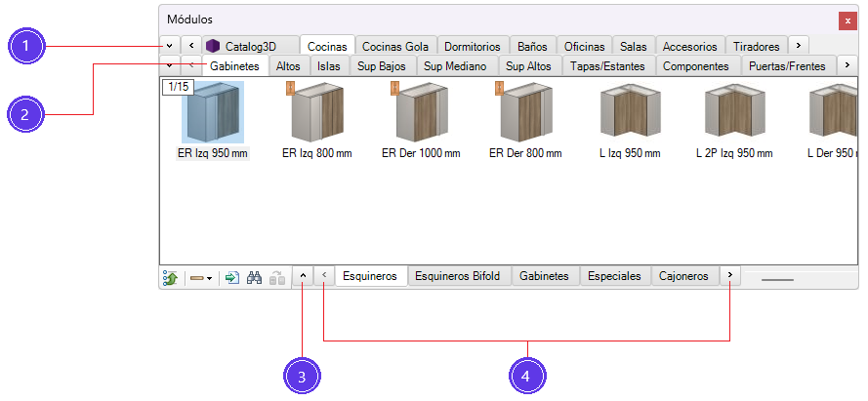
Task: Select the Esquineros tab
Action: (x=370, y=275)
